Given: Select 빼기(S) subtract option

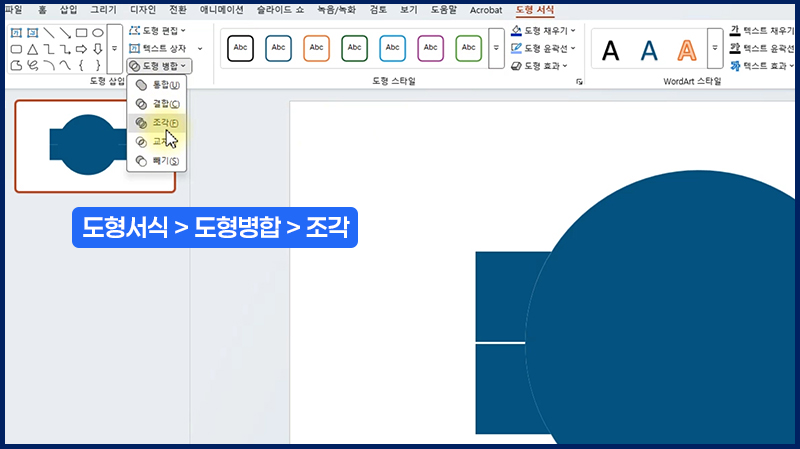Looking at the screenshot, I should pyautogui.click(x=157, y=161).
